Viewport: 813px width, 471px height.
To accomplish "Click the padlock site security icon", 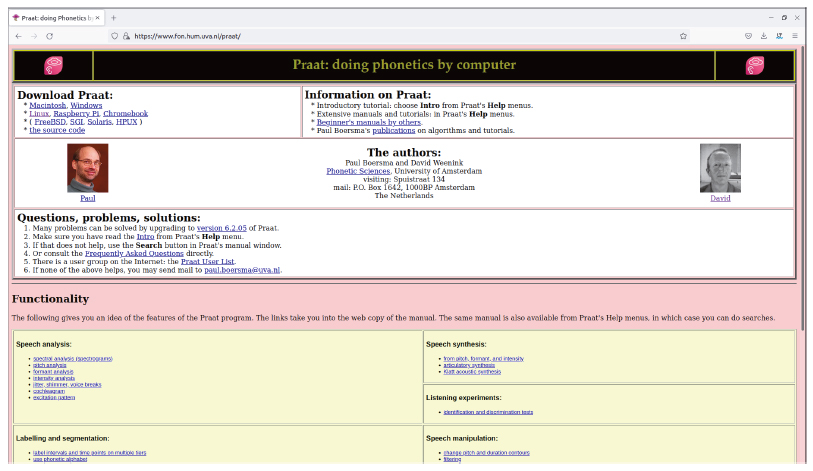I will (x=126, y=35).
